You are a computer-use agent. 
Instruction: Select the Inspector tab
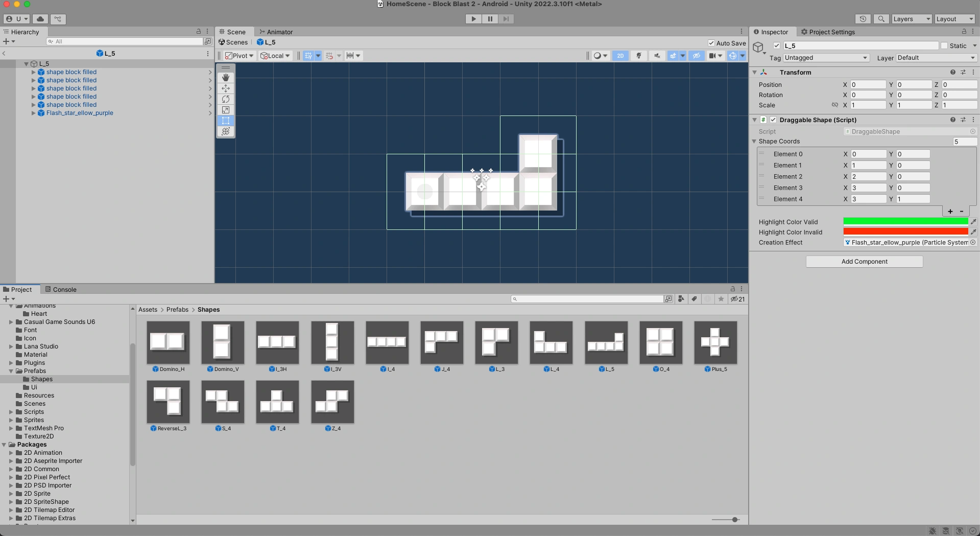pyautogui.click(x=771, y=32)
